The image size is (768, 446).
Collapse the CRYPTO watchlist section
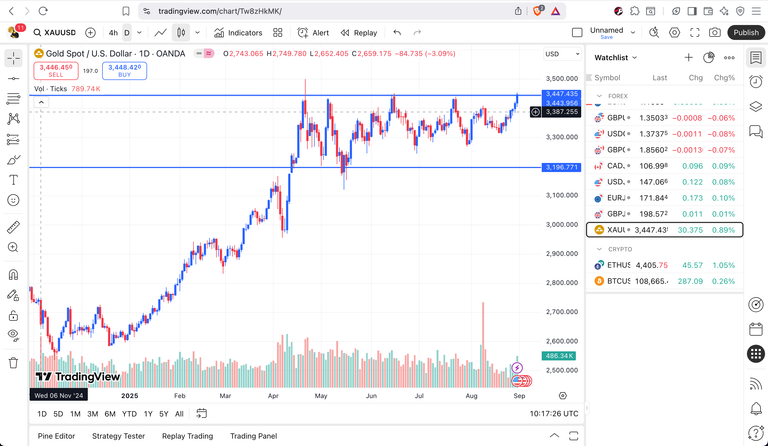coord(599,249)
